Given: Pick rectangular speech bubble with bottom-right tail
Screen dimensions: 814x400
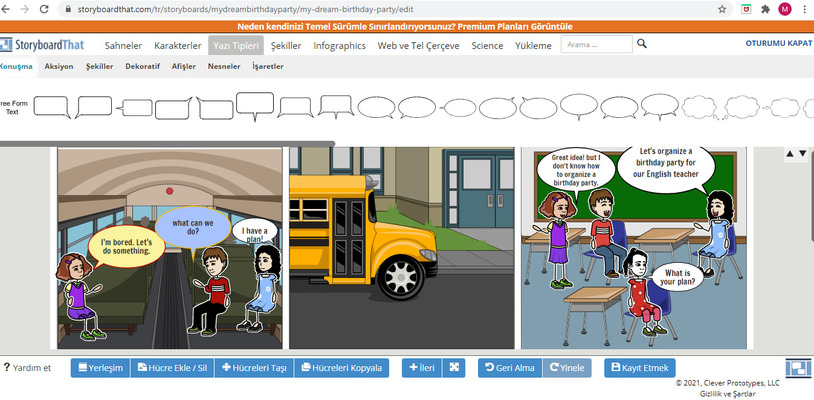Looking at the screenshot, I should tap(52, 107).
